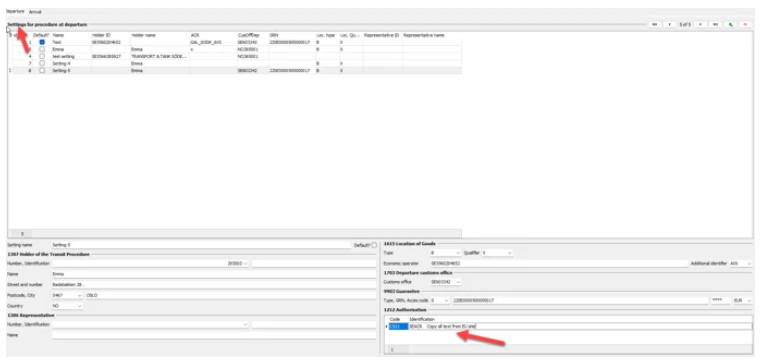Switch to the Departure tab
Screen dimensions: 763x363
15,11
